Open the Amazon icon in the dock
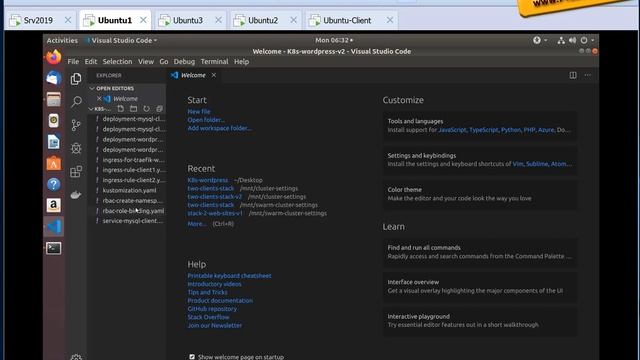The width and height of the screenshot is (640, 360). pos(53,205)
